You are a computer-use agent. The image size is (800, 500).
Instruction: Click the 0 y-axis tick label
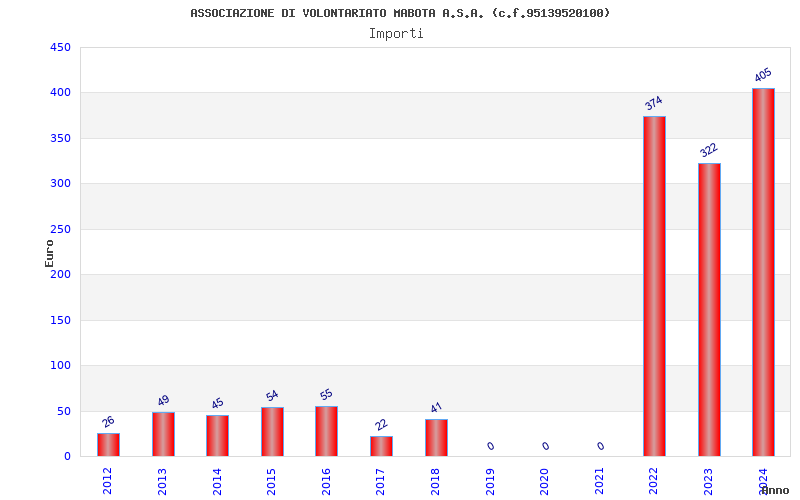[x=67, y=457]
